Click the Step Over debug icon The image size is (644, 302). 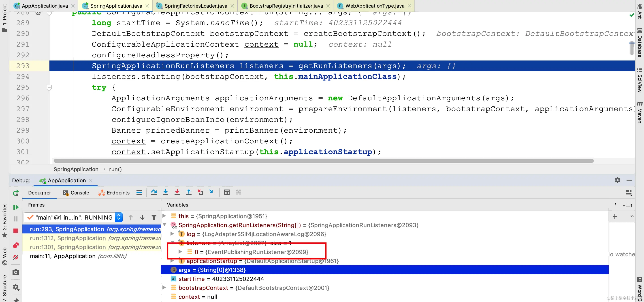pos(154,192)
